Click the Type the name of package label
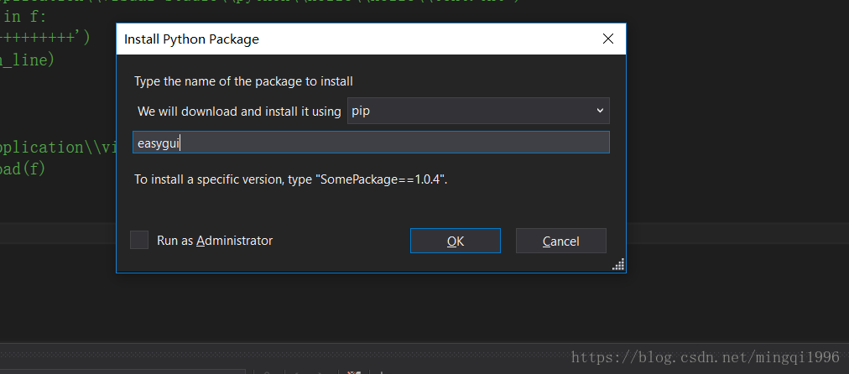849x374 pixels. point(244,82)
